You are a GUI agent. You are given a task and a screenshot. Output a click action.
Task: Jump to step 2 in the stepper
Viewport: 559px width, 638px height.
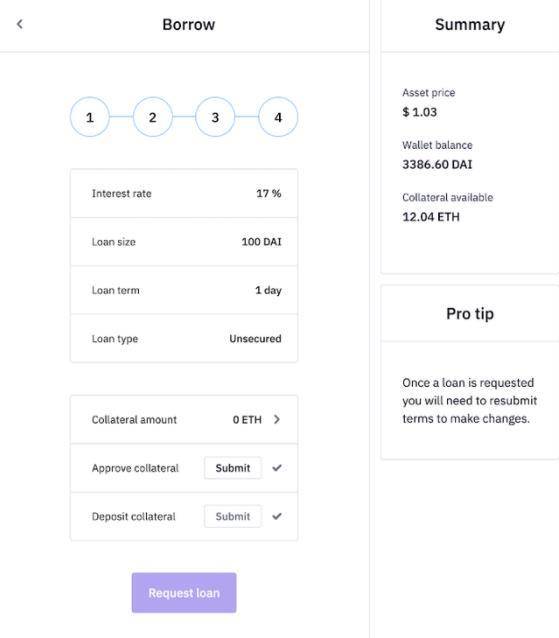coord(153,117)
